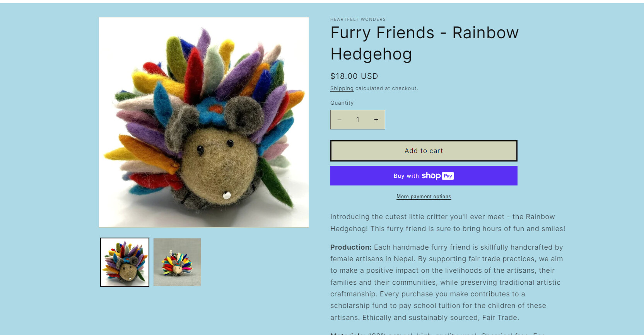Buy with Shop Pay button

click(424, 176)
